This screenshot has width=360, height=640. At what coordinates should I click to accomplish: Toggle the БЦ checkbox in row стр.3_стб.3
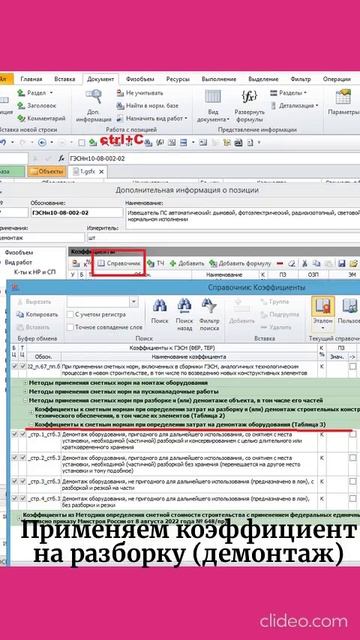15,481
